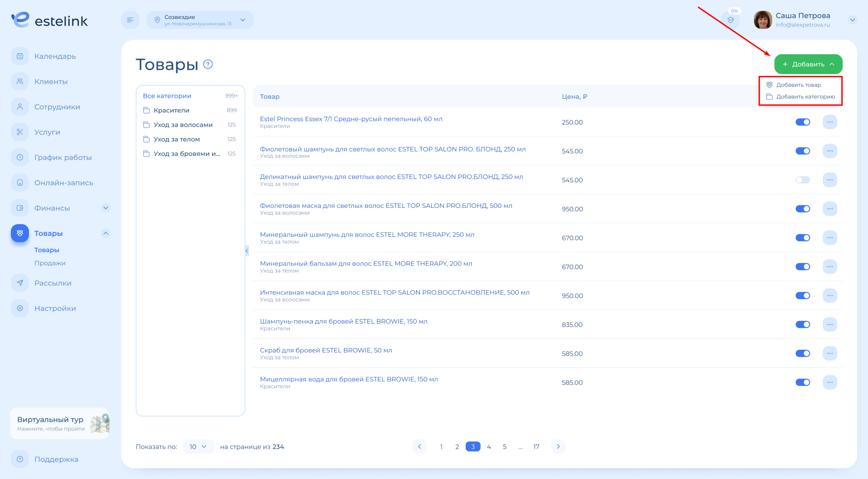Viewport: 868px width, 479px height.
Task: Open more options for Мицеллярная вода row
Action: click(830, 382)
